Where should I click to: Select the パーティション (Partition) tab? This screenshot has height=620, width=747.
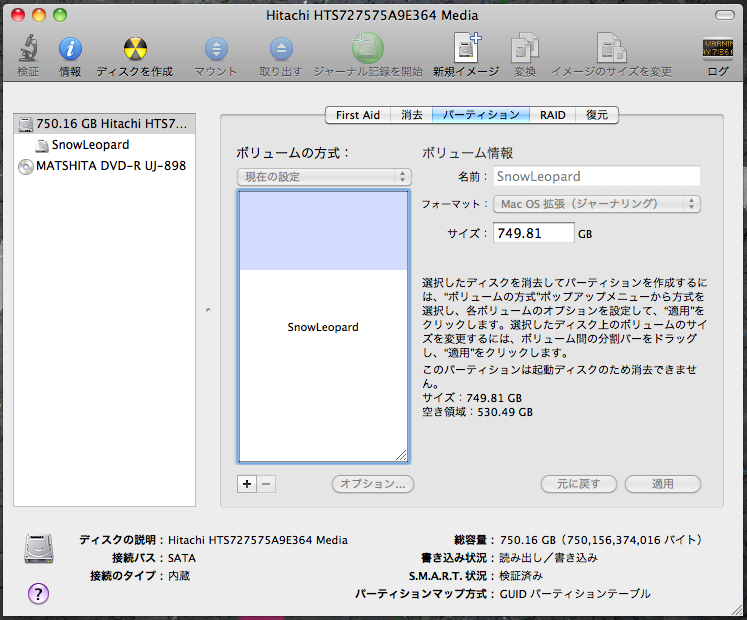[481, 115]
